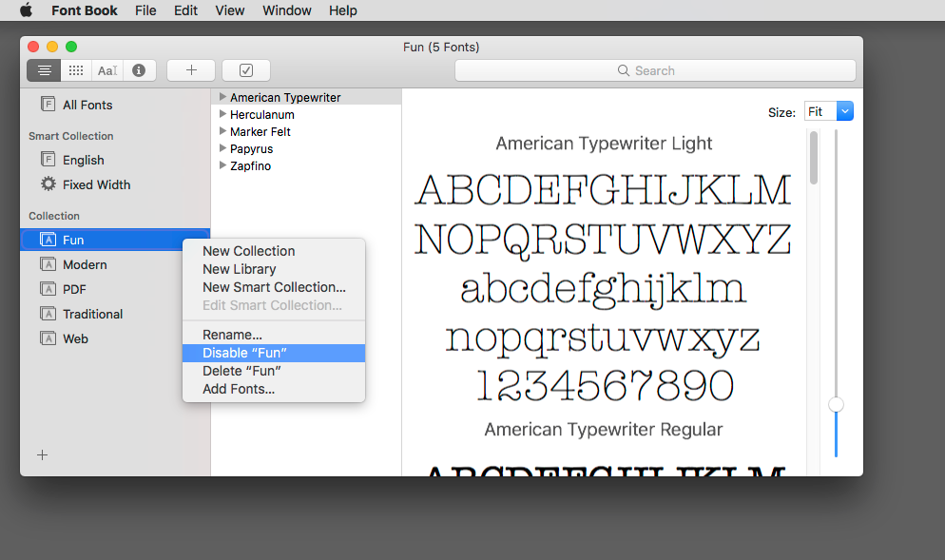The image size is (945, 560).
Task: Click the PDF collection icon
Action: pyautogui.click(x=48, y=289)
